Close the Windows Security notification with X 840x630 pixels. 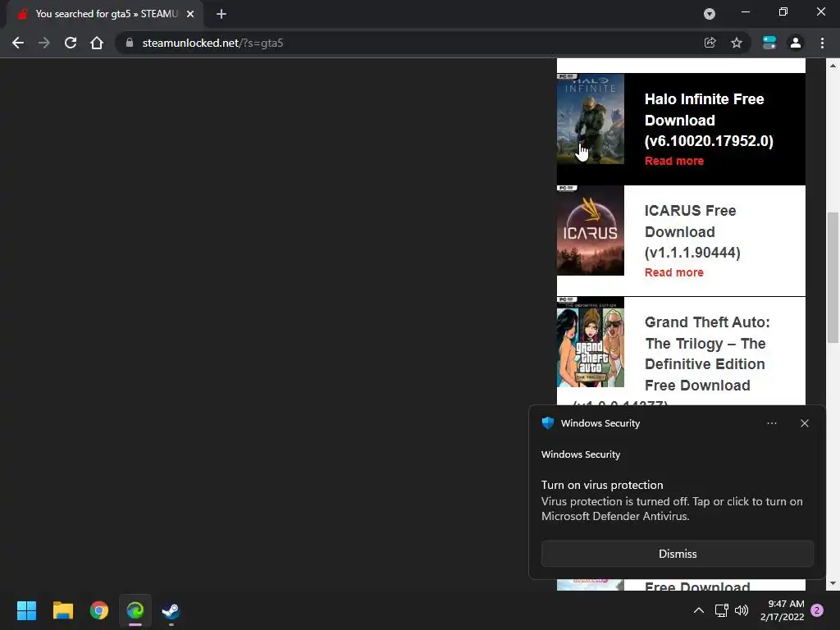pyautogui.click(x=804, y=423)
